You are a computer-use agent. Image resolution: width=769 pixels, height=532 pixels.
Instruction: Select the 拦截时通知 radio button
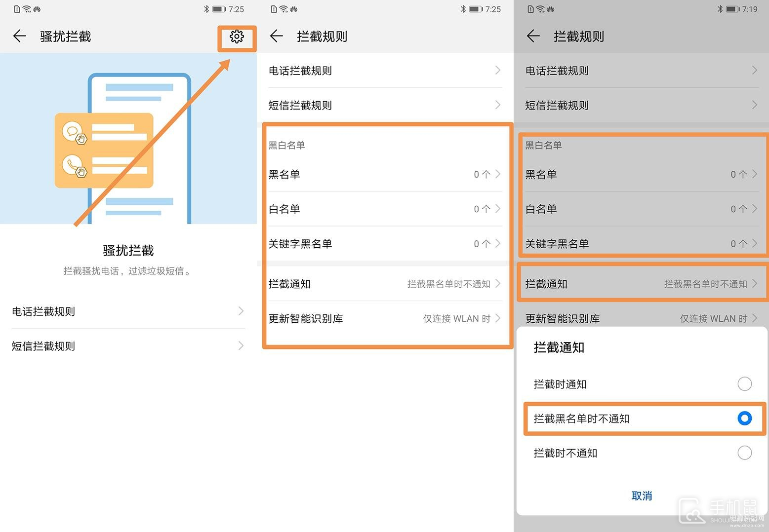click(x=744, y=383)
